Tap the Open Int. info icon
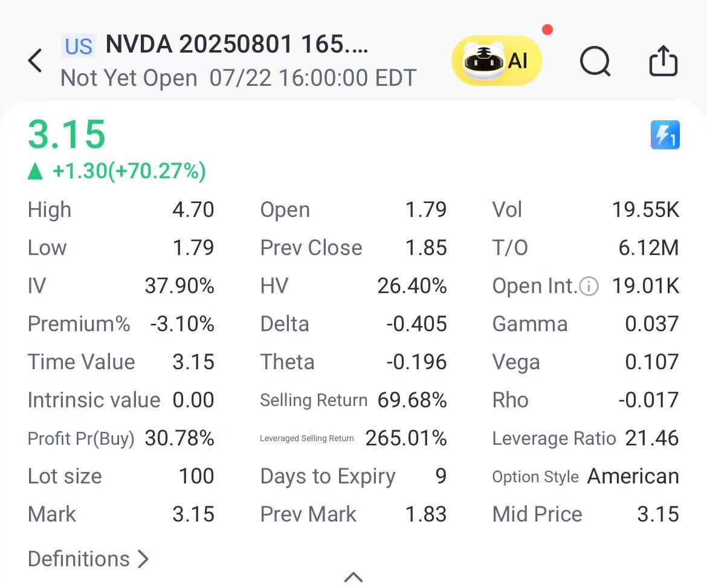Image resolution: width=707 pixels, height=588 pixels. tap(589, 286)
